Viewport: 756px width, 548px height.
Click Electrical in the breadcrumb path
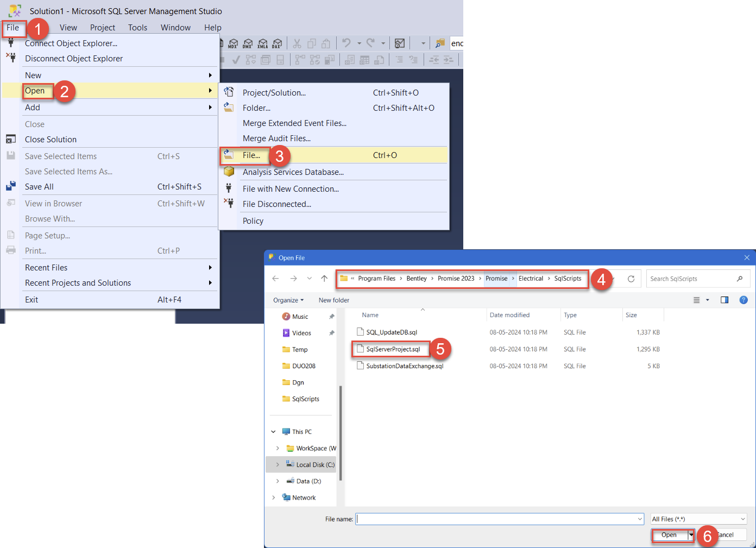(x=531, y=279)
